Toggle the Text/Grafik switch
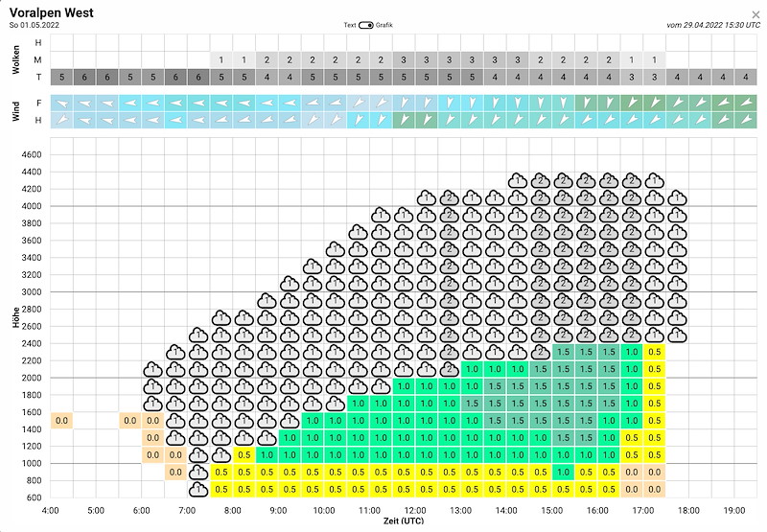This screenshot has height=532, width=767. [x=366, y=25]
